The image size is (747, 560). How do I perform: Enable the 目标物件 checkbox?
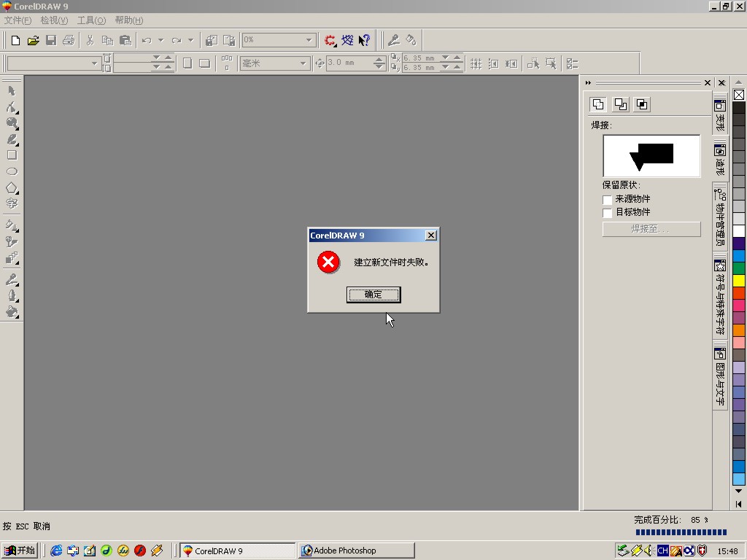tap(607, 212)
